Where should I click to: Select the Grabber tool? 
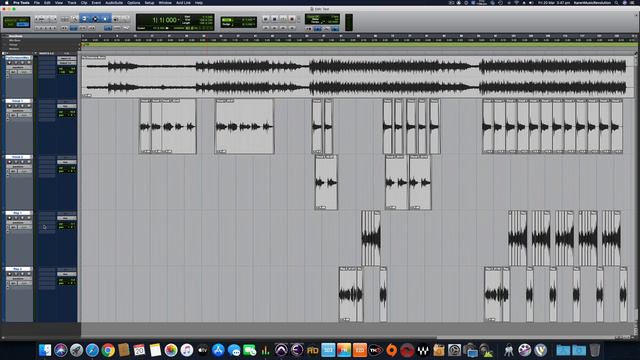[105, 19]
